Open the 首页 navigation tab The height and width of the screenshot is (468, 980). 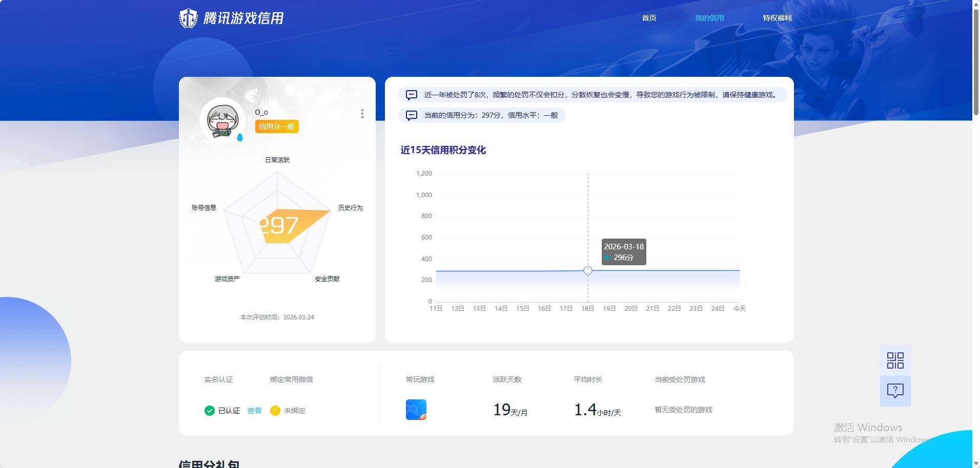[649, 18]
